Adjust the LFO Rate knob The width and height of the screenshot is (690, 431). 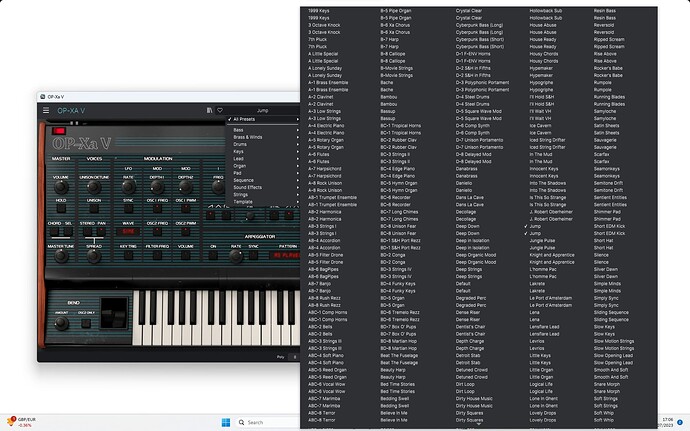pos(128,187)
